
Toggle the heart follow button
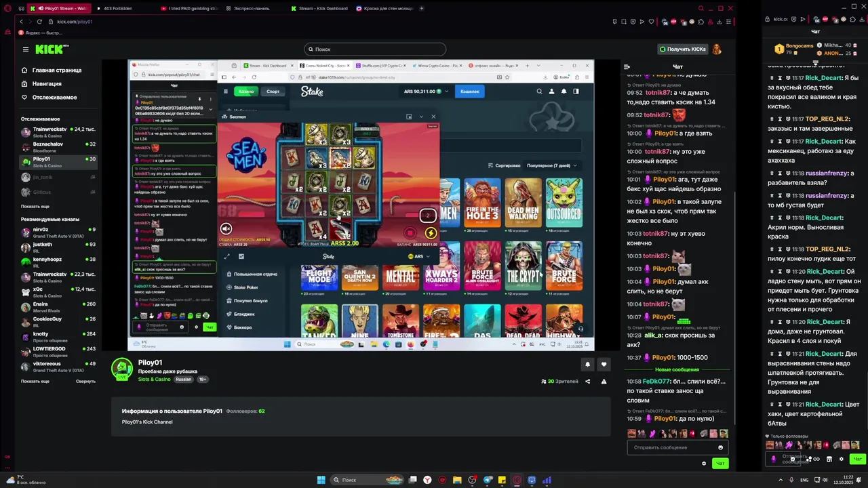[x=604, y=365]
